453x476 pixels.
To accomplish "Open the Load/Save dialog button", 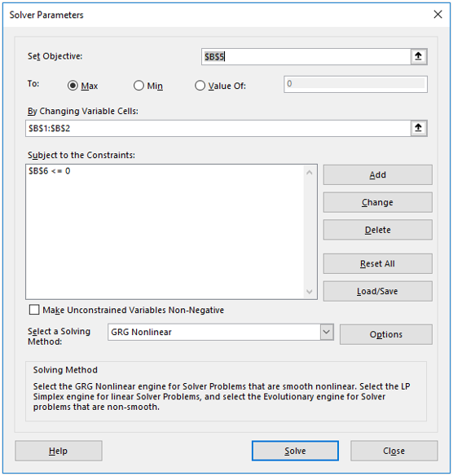I will [x=378, y=291].
